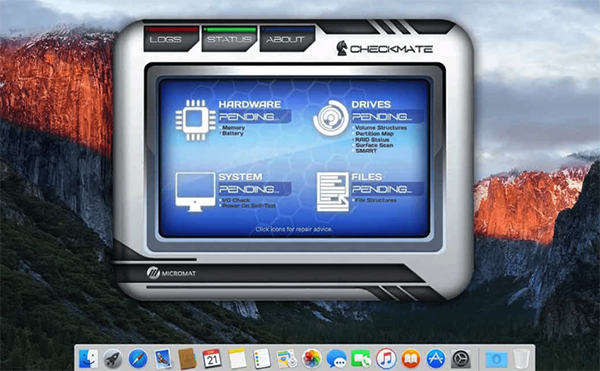Click the Drives disk icon
Viewport: 600px width, 371px height.
(x=331, y=118)
